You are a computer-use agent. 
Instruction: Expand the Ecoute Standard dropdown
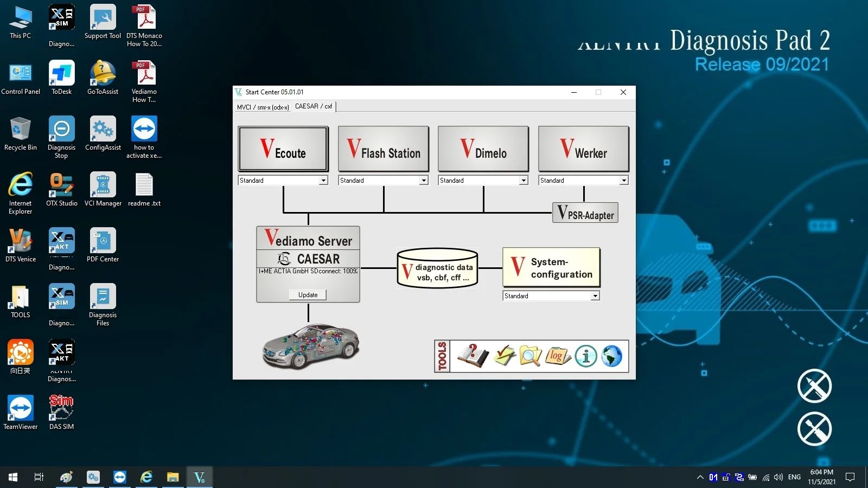point(323,181)
